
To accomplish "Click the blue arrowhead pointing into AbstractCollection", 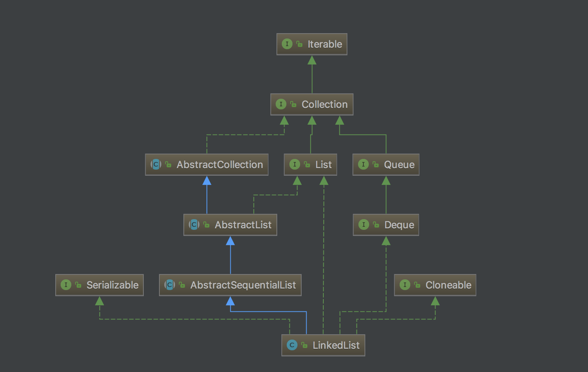I will [207, 181].
